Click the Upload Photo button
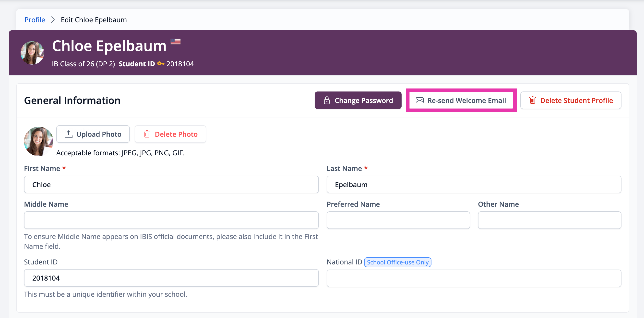 click(x=93, y=134)
